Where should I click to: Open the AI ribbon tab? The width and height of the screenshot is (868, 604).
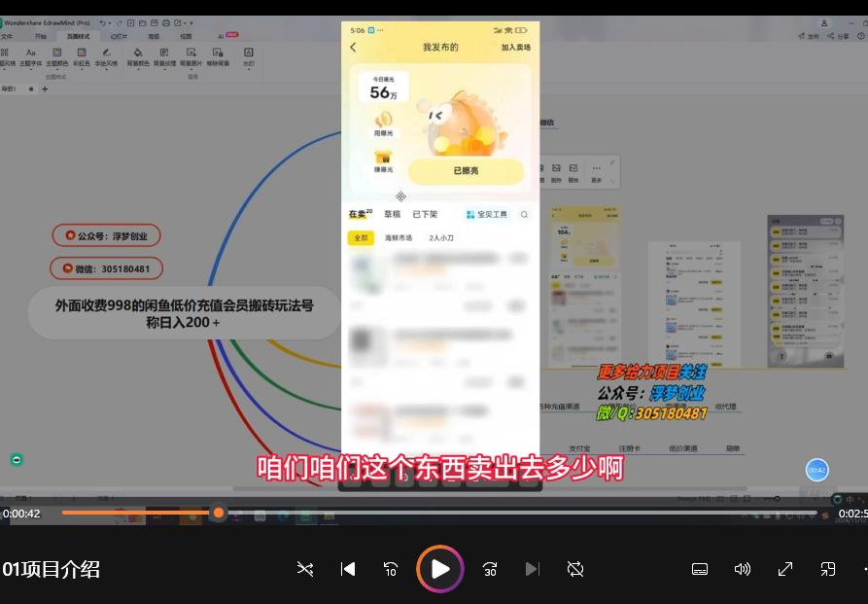pos(221,37)
